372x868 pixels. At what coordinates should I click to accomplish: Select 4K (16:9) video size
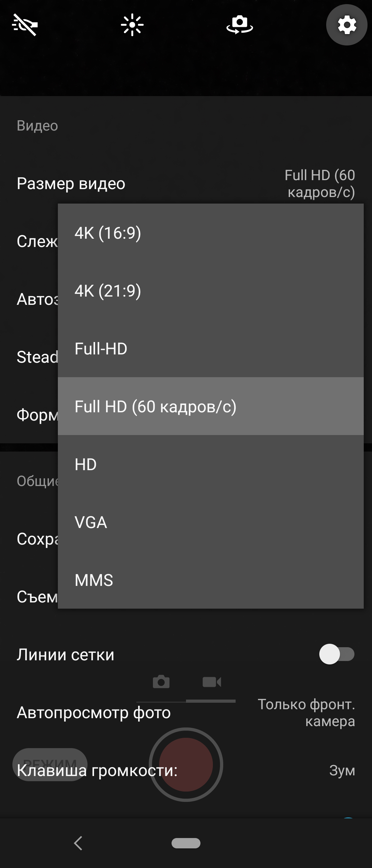(211, 233)
